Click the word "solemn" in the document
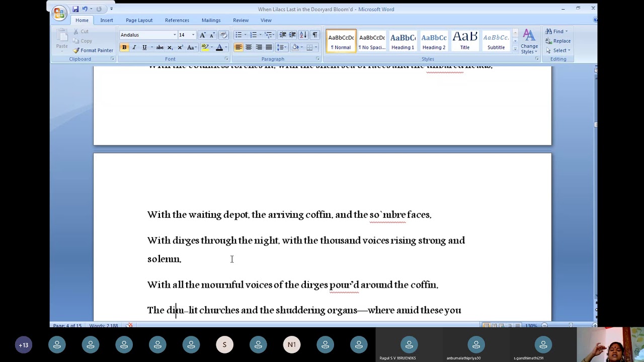This screenshot has width=644, height=362. (164, 259)
